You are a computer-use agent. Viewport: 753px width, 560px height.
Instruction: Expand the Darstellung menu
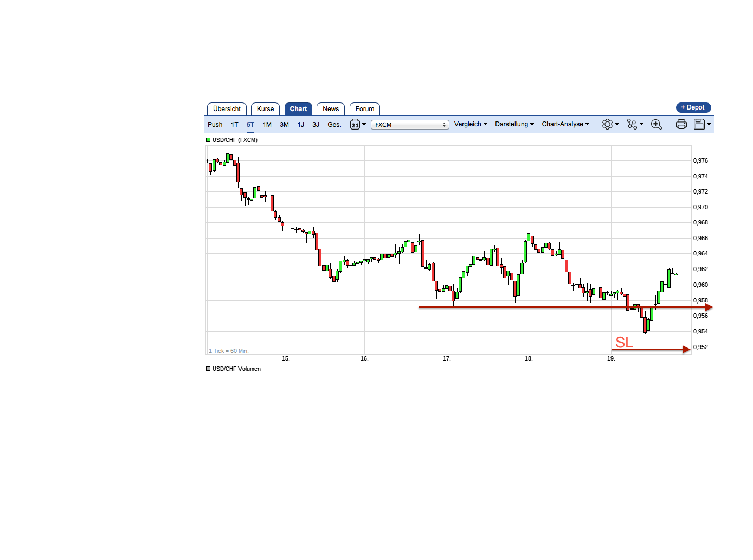(513, 124)
